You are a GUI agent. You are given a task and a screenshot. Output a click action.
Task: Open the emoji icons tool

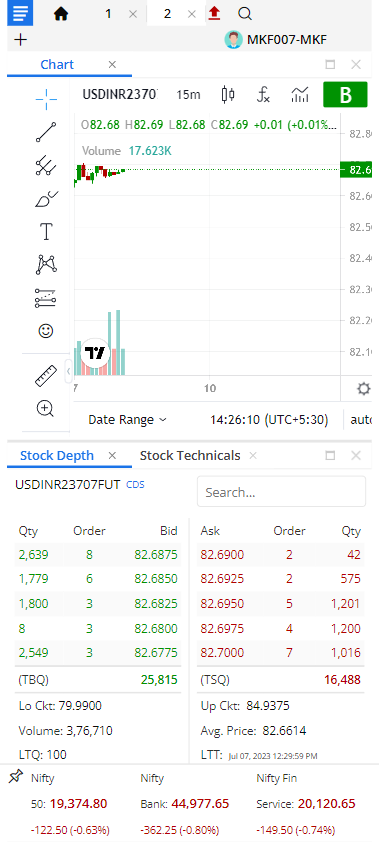(46, 331)
